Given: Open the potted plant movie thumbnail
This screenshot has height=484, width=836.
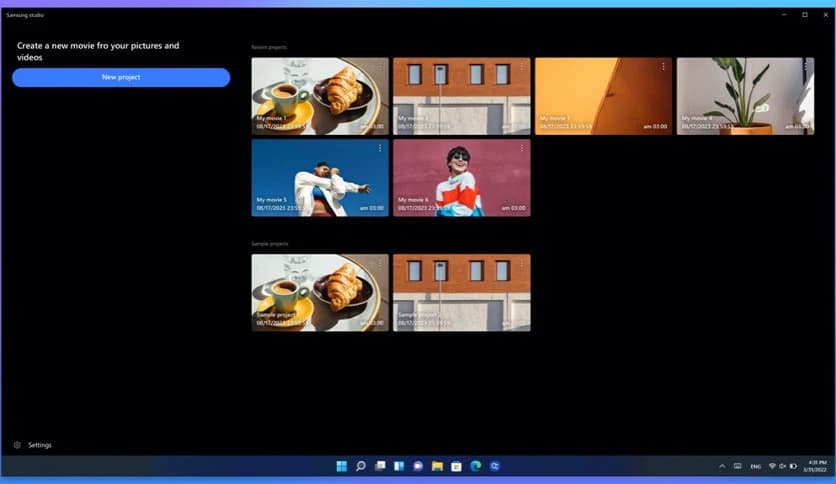Looking at the screenshot, I should tap(745, 96).
